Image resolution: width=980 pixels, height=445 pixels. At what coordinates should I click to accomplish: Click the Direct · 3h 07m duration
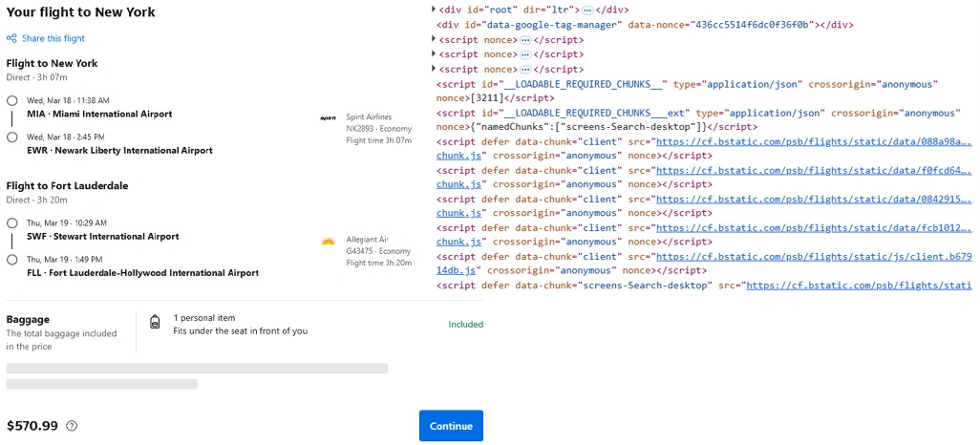coord(37,77)
